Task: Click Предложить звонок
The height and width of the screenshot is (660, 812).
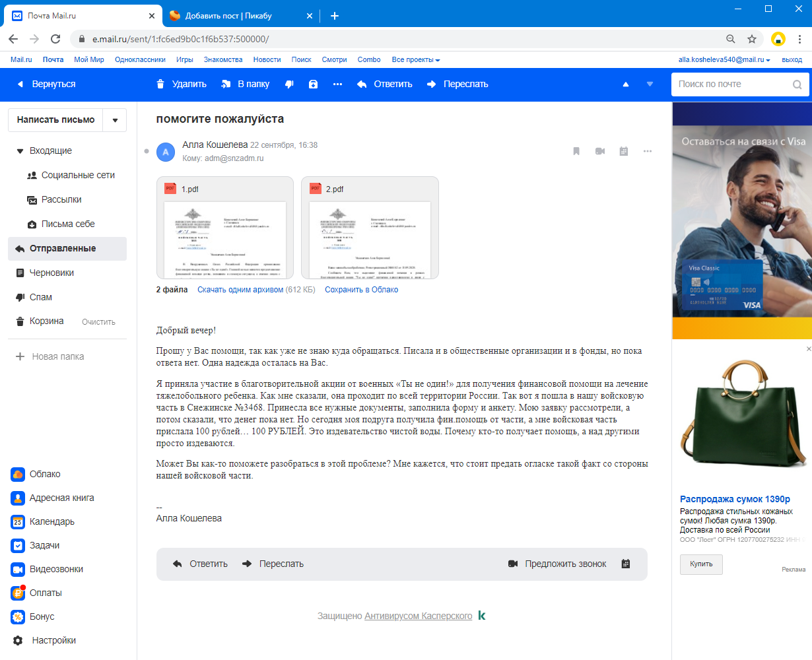Action: (x=557, y=564)
